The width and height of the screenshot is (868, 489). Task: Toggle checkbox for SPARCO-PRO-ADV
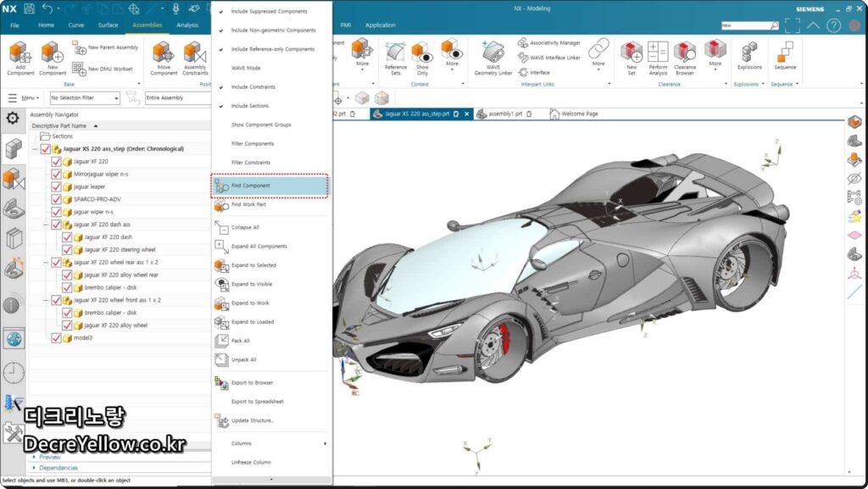(x=56, y=200)
